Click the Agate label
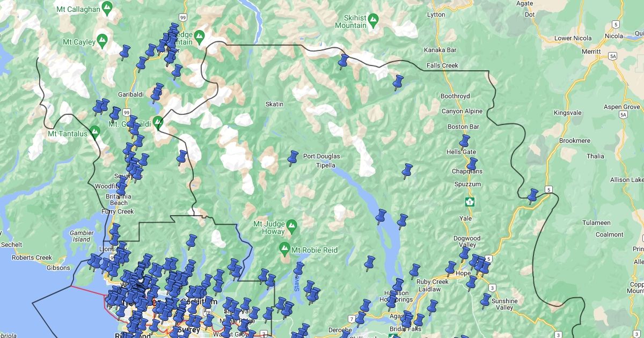This screenshot has width=644, height=338. click(x=524, y=3)
